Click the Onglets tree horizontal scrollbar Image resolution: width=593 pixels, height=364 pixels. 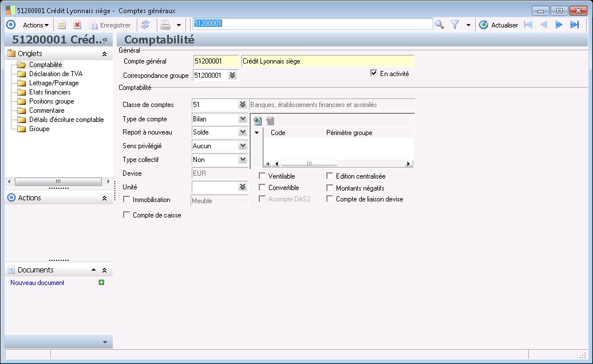58,181
